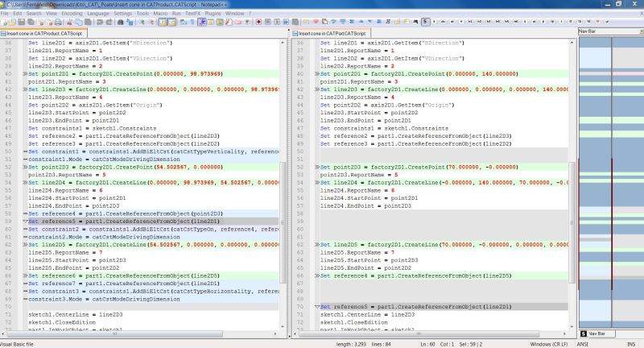
Task: Run macro multiple times icon
Action: 286,22
